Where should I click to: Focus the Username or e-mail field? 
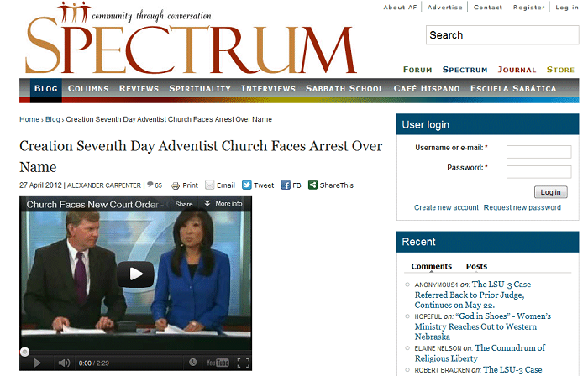539,152
